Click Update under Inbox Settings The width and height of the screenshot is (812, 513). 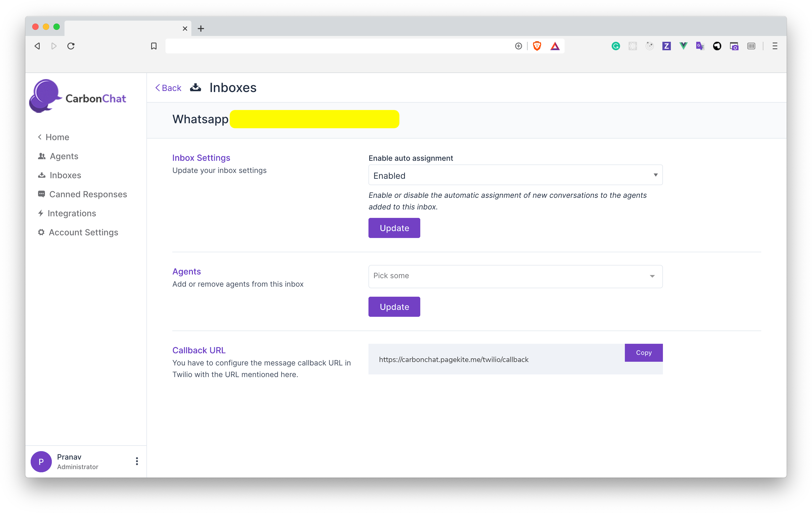coord(394,228)
